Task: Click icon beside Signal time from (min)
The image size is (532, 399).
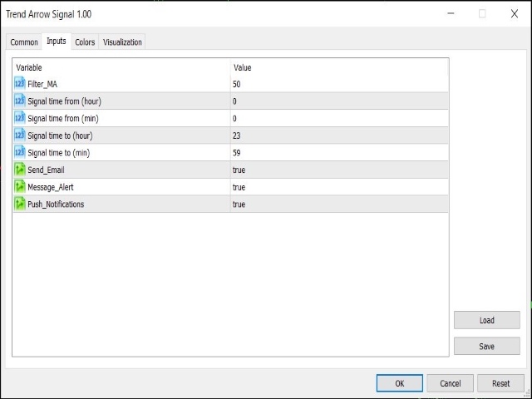Action: [20, 118]
